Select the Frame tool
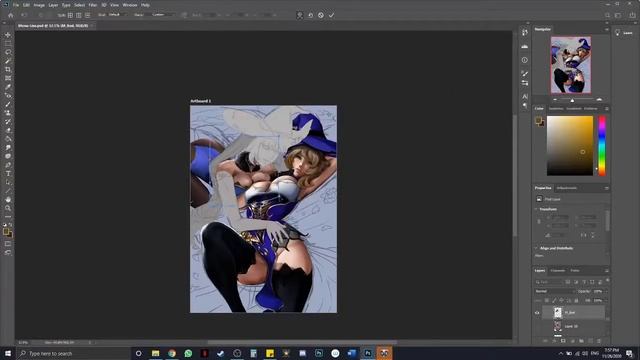Viewport: 640px width, 360px height. point(8,78)
